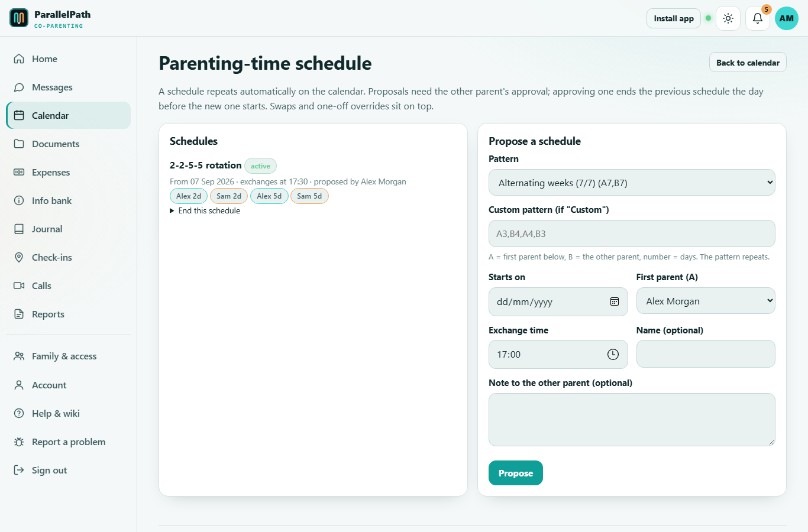Open the clock picker in Exchange time
This screenshot has height=532, width=808.
tap(613, 354)
